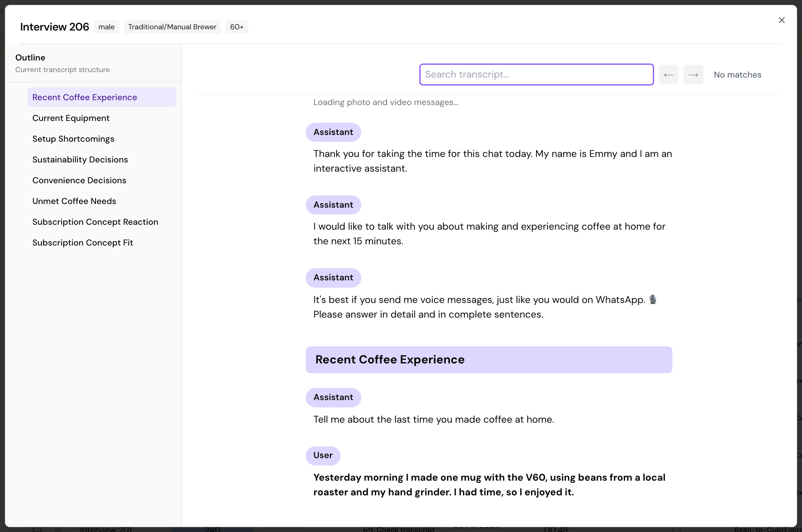The height and width of the screenshot is (532, 802).
Task: Click the Recent Coffee Experience section header
Action: 489,360
